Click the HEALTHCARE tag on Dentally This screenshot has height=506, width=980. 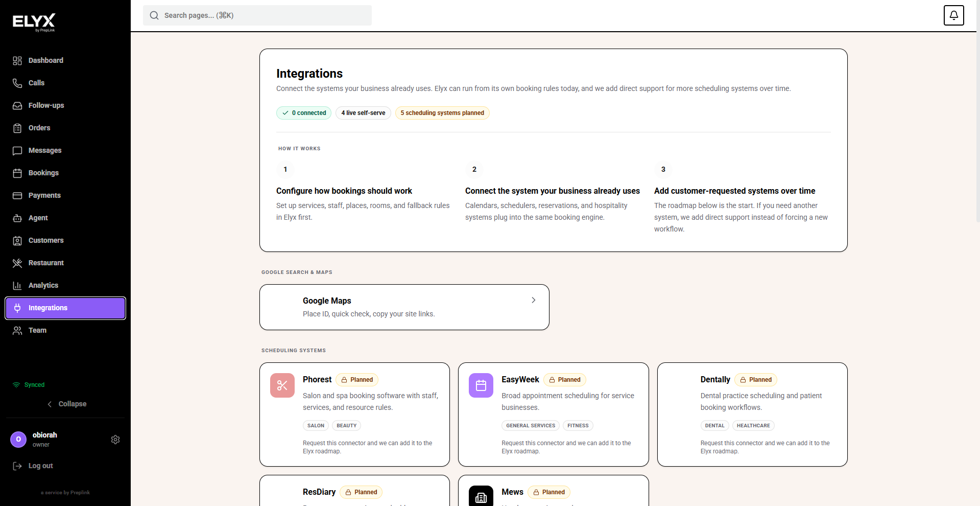pyautogui.click(x=753, y=426)
